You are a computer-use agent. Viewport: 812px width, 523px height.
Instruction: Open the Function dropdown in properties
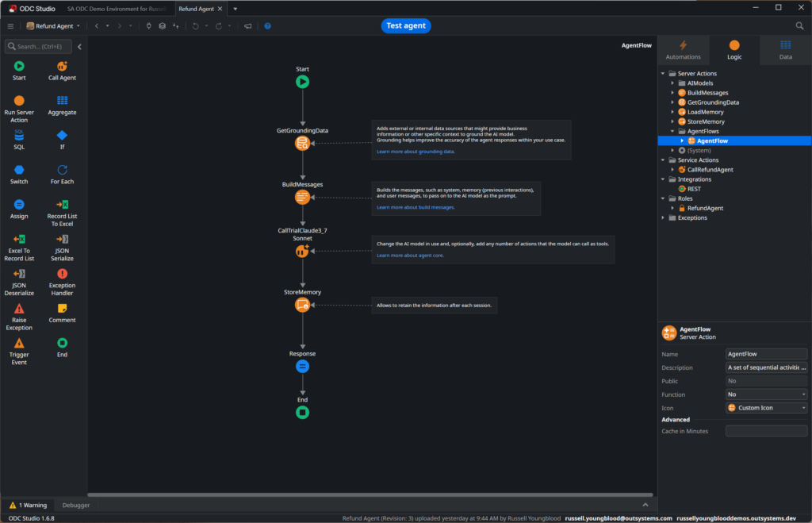coord(766,394)
